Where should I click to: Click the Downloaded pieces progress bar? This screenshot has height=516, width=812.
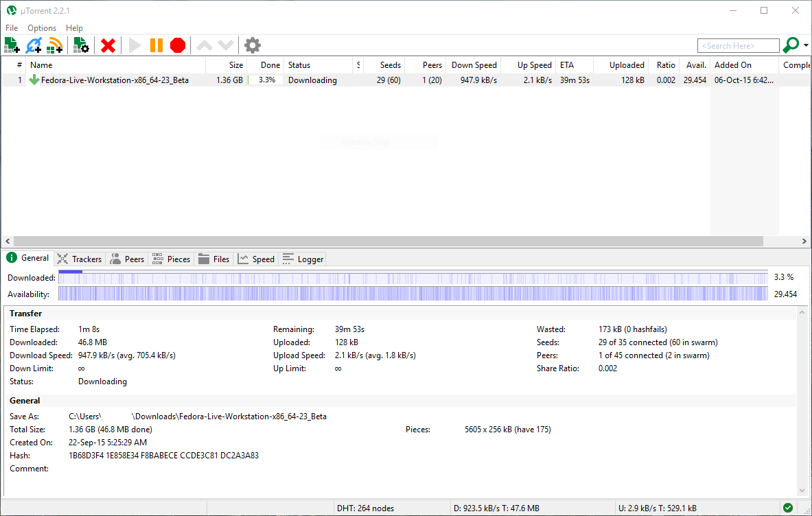click(x=413, y=277)
